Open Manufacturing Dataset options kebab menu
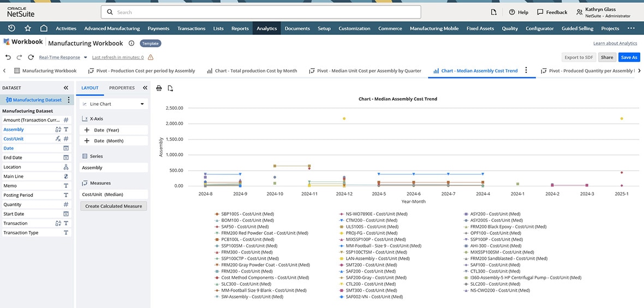The height and width of the screenshot is (308, 644). pyautogui.click(x=68, y=100)
